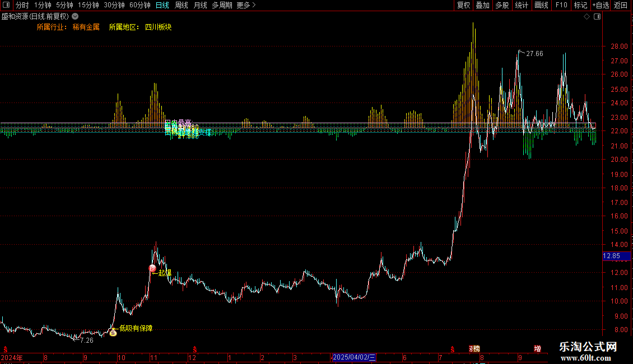Switch to the 周线 weekly chart

[x=181, y=5]
